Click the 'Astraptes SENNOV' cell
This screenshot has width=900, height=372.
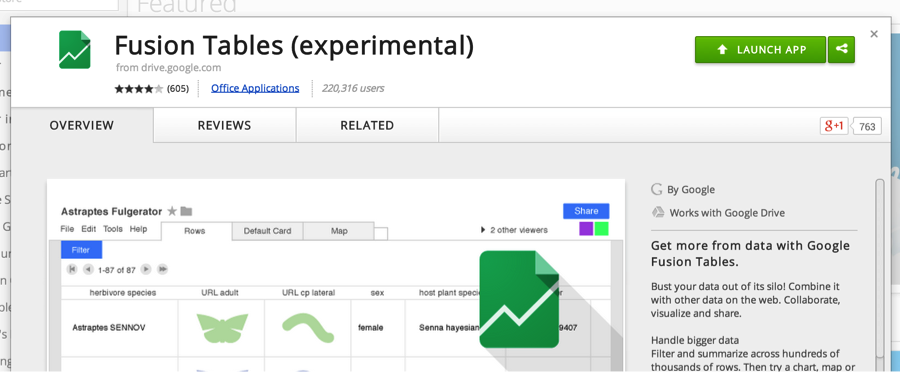[x=109, y=328]
